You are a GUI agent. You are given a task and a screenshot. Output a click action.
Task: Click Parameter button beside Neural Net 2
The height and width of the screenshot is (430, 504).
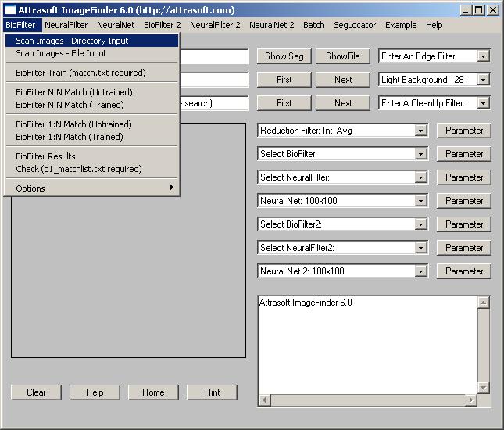(463, 271)
